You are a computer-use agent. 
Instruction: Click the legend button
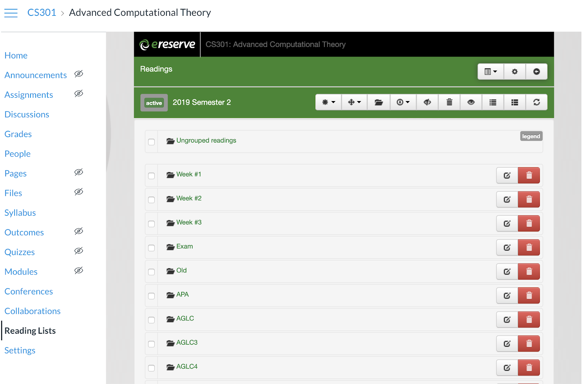tap(531, 136)
